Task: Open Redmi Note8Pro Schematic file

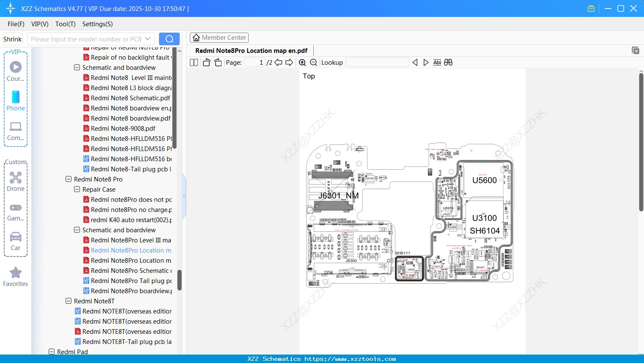Action: pyautogui.click(x=127, y=271)
